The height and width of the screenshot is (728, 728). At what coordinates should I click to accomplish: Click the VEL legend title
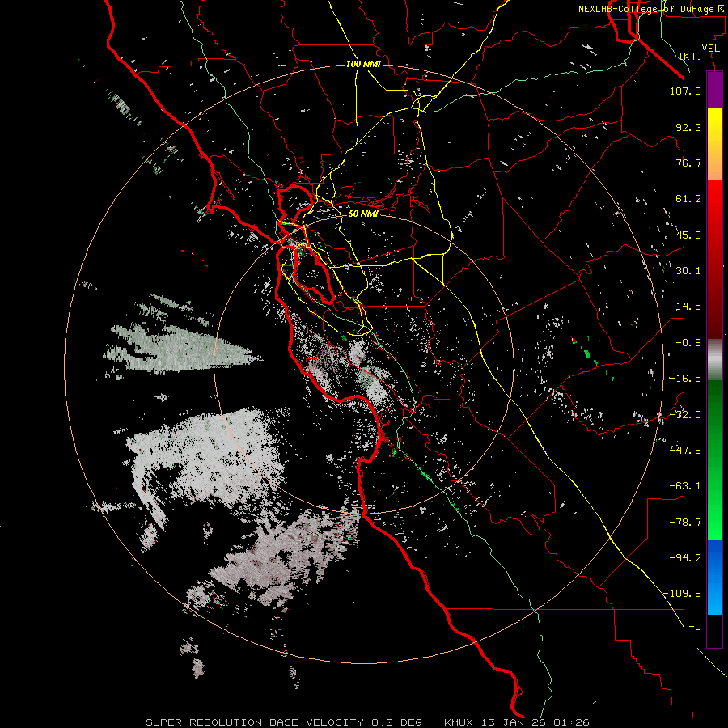pos(711,49)
